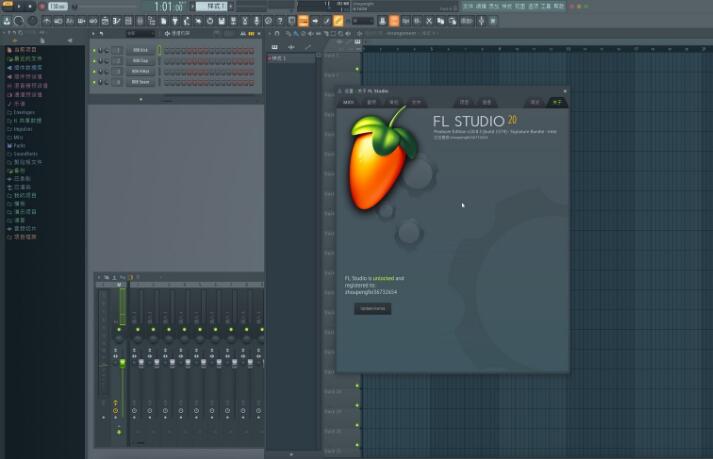Toggle the master track green mute LED in mixer
Screen dimensions: 713x459
click(x=119, y=329)
